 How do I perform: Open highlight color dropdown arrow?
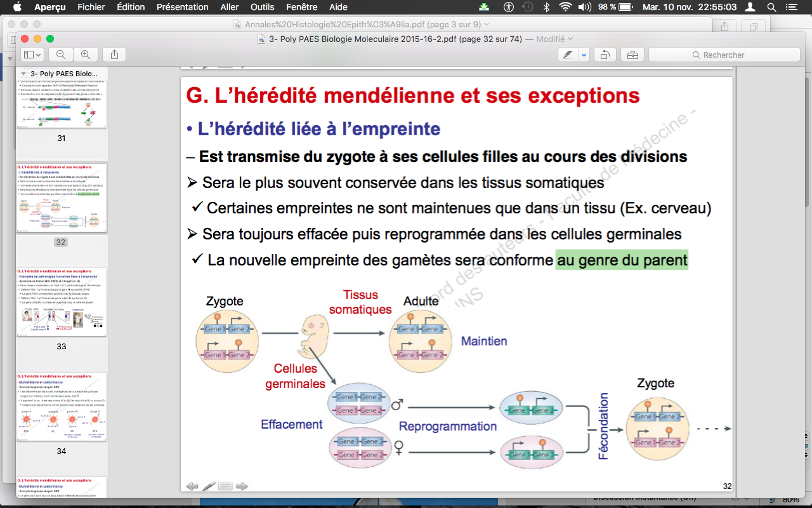point(584,55)
